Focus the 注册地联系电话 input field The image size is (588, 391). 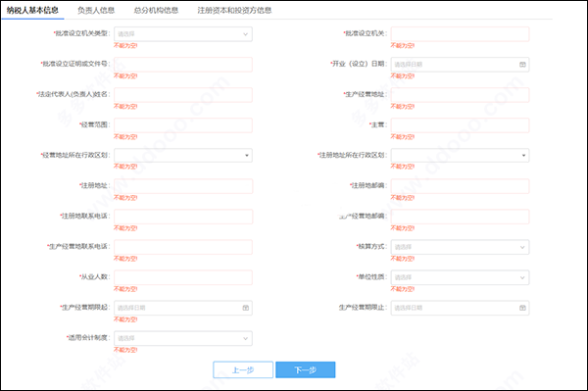tap(183, 217)
